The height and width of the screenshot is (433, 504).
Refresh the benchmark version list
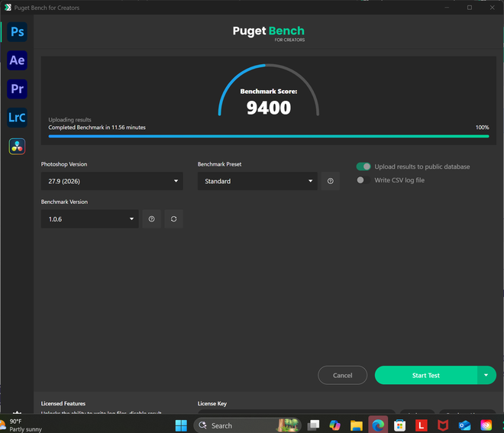click(x=173, y=219)
